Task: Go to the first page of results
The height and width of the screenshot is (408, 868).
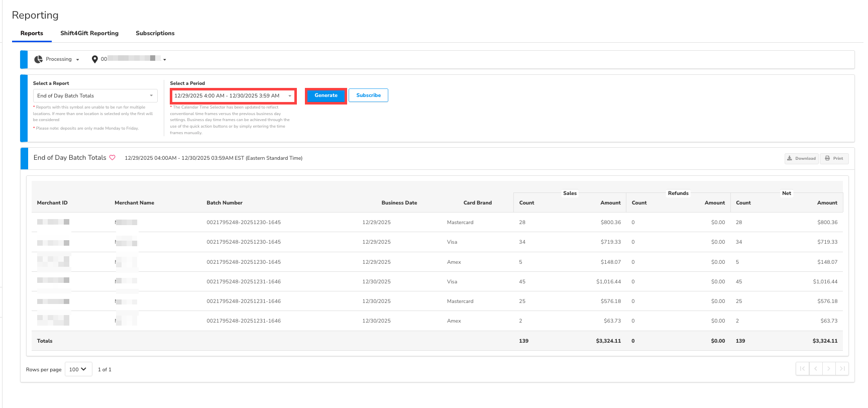Action: [x=802, y=369]
